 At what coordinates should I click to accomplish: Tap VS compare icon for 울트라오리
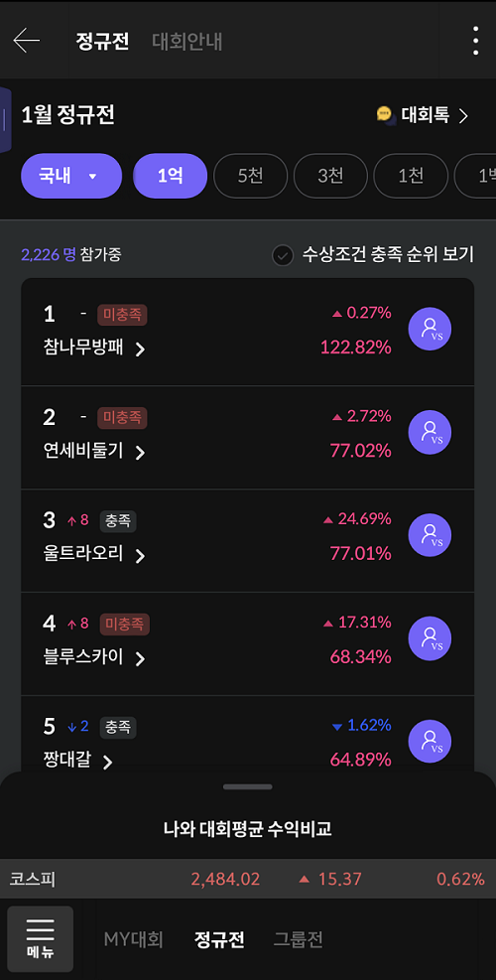point(430,535)
